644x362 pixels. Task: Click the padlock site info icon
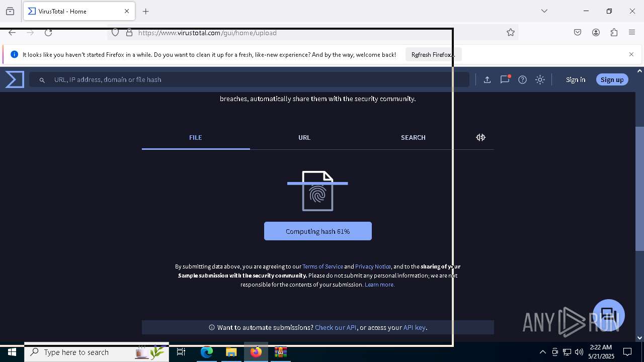pos(129,33)
